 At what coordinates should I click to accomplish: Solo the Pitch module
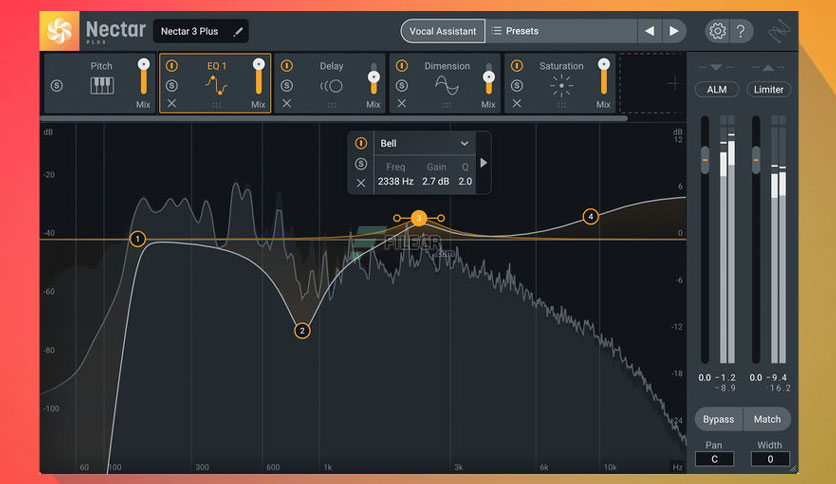coord(56,85)
